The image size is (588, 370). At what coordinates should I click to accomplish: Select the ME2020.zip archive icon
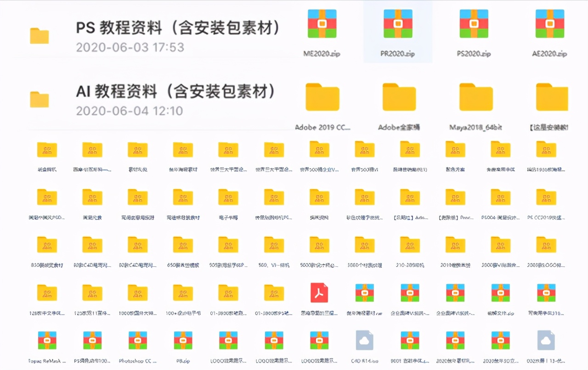coord(322,23)
